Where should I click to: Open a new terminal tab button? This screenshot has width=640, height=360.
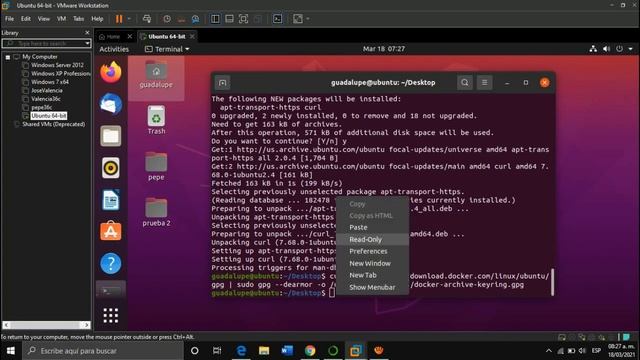point(222,83)
